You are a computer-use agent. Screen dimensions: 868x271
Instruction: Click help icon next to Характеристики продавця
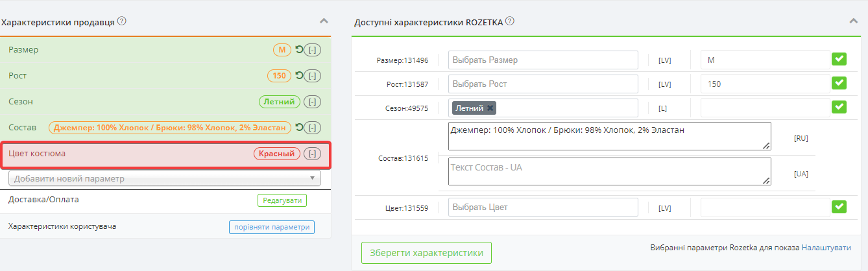[122, 21]
